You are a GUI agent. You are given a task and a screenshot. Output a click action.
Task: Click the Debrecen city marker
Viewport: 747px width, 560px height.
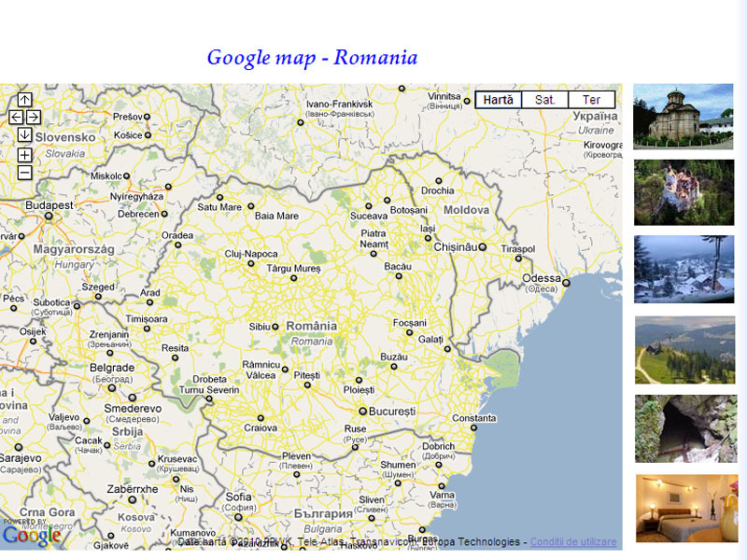(164, 214)
